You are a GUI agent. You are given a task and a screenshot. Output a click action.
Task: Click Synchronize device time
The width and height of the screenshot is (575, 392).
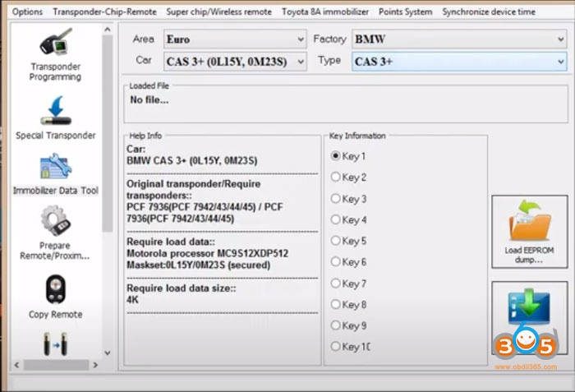pyautogui.click(x=488, y=12)
